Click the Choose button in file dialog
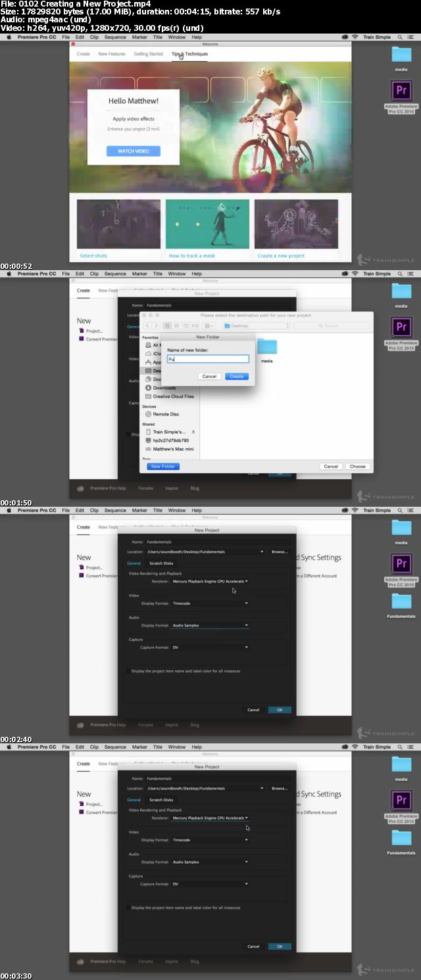Screen dimensions: 421x980 (x=358, y=466)
